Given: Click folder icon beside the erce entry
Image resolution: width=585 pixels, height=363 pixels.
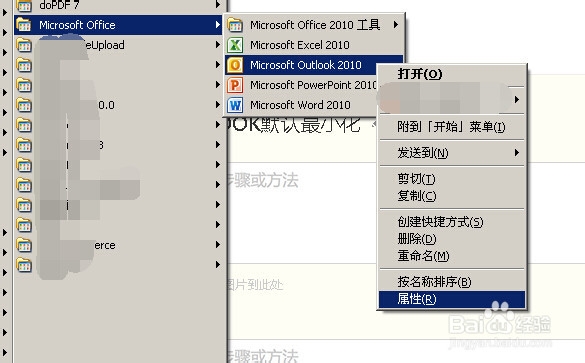Looking at the screenshot, I should point(24,245).
